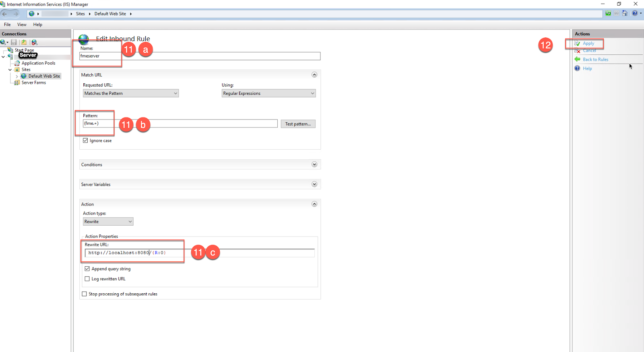This screenshot has height=352, width=644.
Task: Expand the Conditions section
Action: coord(314,165)
